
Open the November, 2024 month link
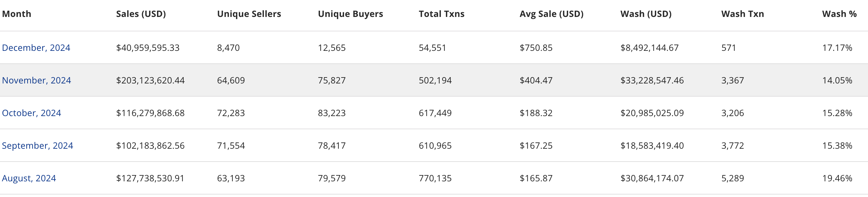(36, 80)
